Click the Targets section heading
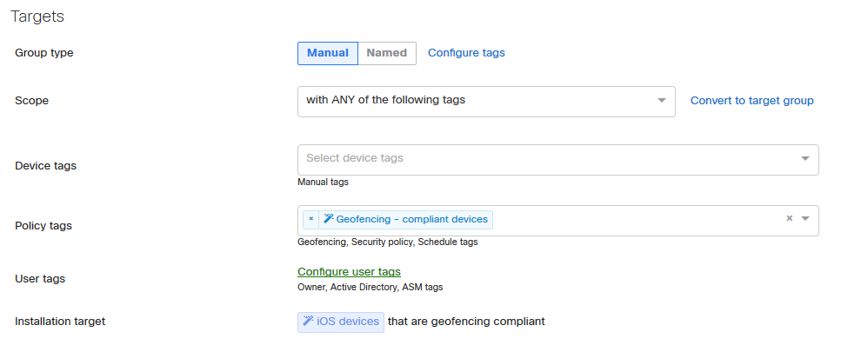This screenshot has height=352, width=868. click(37, 17)
